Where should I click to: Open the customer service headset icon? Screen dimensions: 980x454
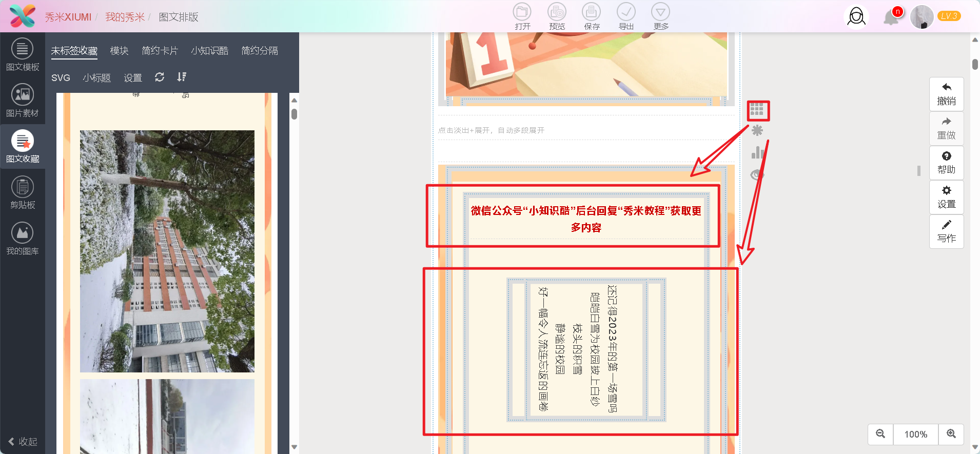[x=856, y=17]
